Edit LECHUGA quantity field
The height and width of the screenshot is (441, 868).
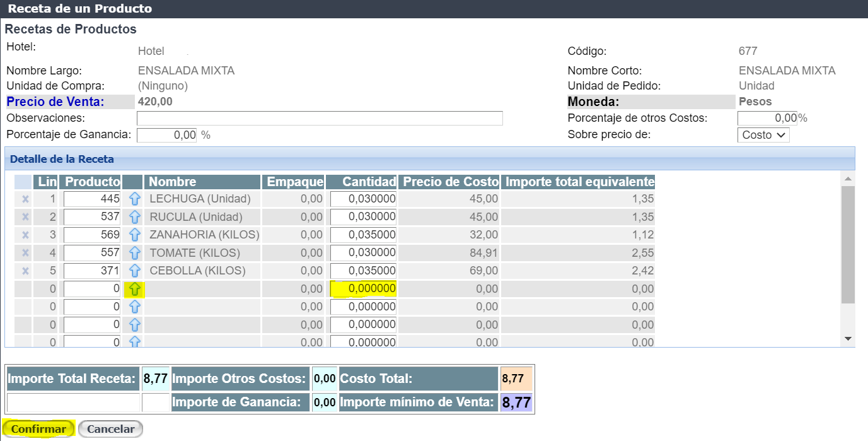tap(363, 199)
